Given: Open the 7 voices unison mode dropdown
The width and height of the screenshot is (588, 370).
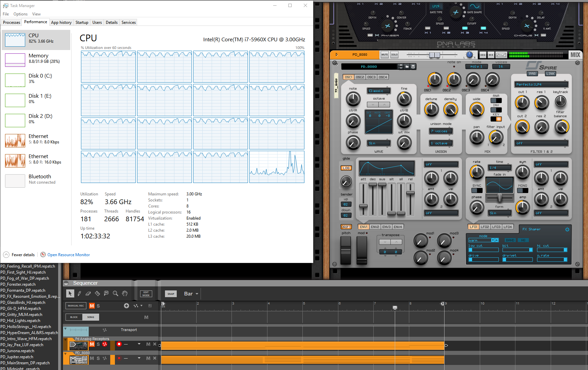Looking at the screenshot, I should tap(441, 131).
